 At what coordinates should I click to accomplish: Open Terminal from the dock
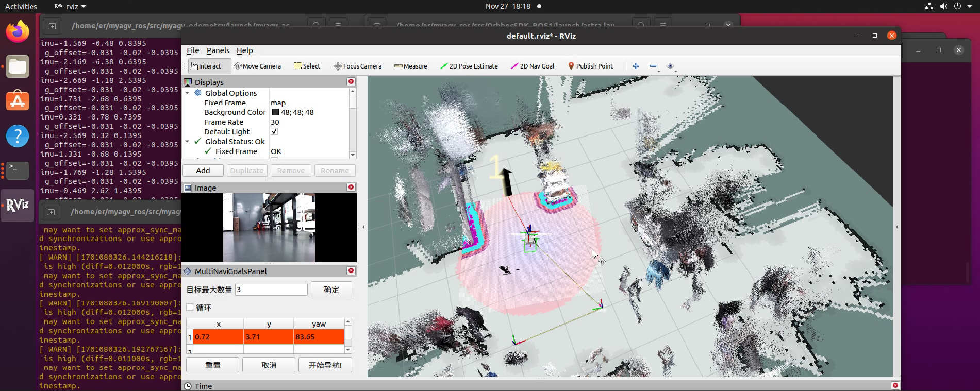tap(18, 171)
